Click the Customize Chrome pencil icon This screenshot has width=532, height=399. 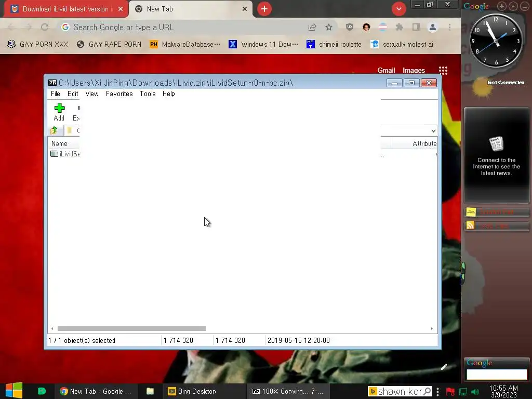444,367
